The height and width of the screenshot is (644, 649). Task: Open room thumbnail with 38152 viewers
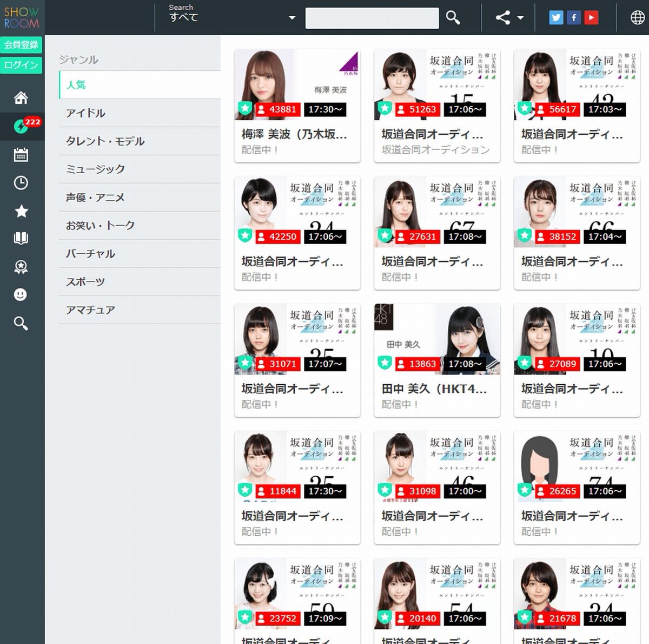pyautogui.click(x=577, y=212)
